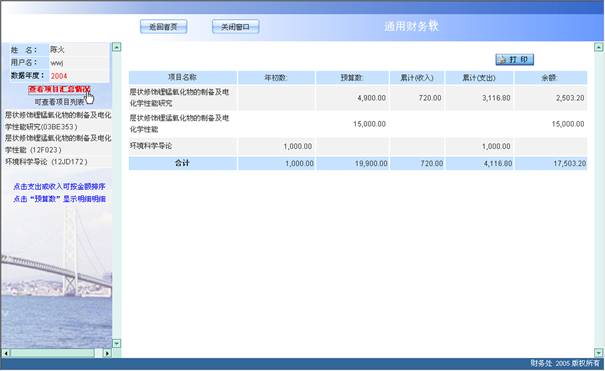Click the 关闭窗口 button

click(235, 27)
